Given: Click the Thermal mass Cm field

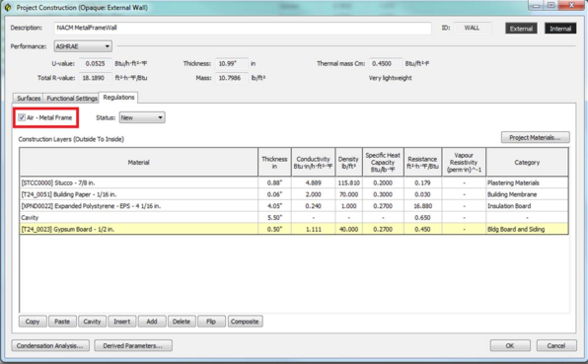Looking at the screenshot, I should (386, 63).
